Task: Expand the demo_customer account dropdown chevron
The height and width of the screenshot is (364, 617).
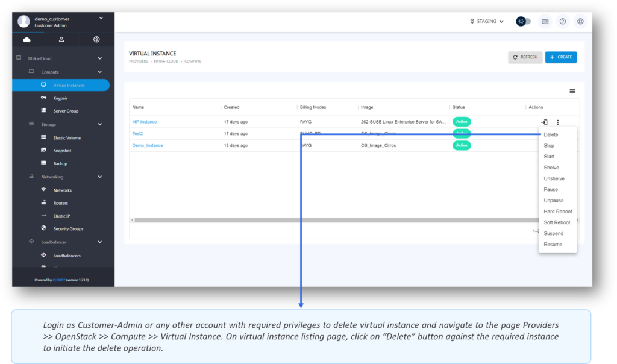Action: pos(101,18)
